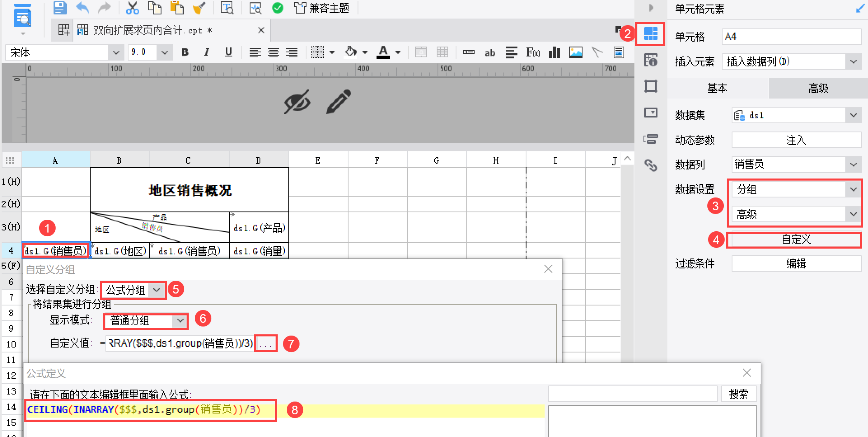The height and width of the screenshot is (437, 868).
Task: Insert a sub-report using the last toolbar icon
Action: [618, 52]
